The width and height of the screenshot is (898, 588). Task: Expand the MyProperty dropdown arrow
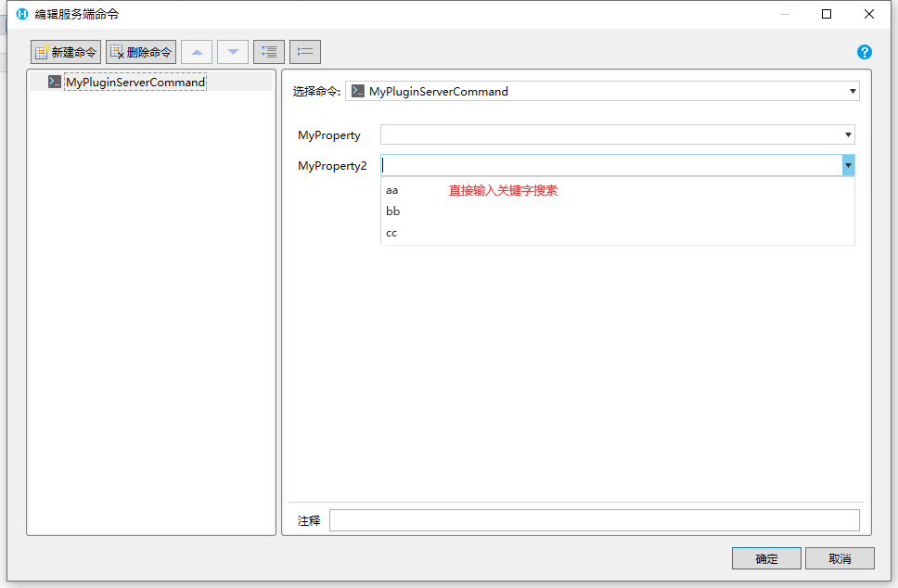848,135
